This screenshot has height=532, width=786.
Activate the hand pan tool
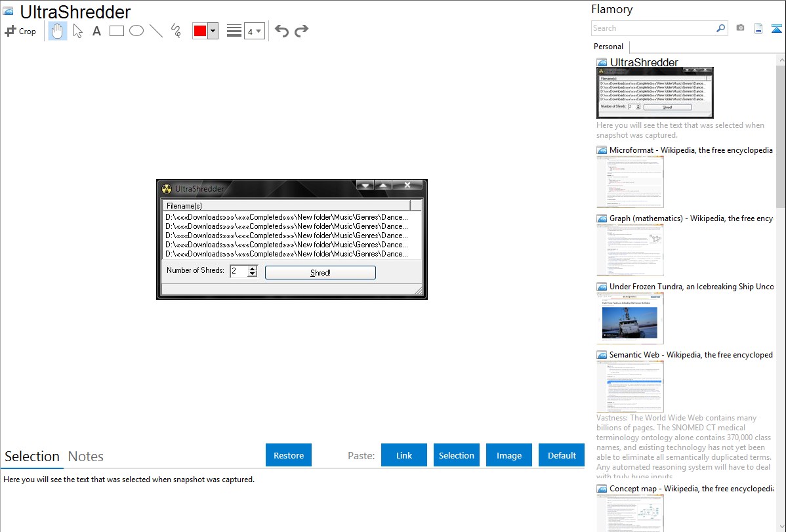click(58, 31)
